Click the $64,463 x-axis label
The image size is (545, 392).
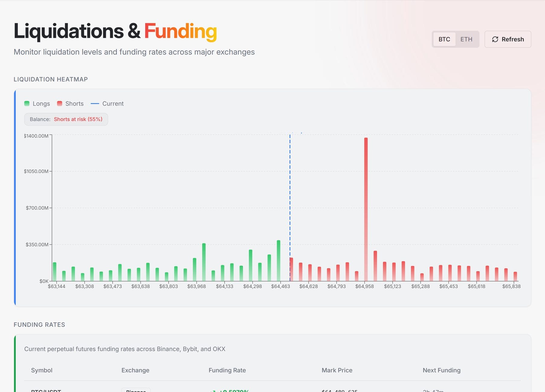pos(280,286)
